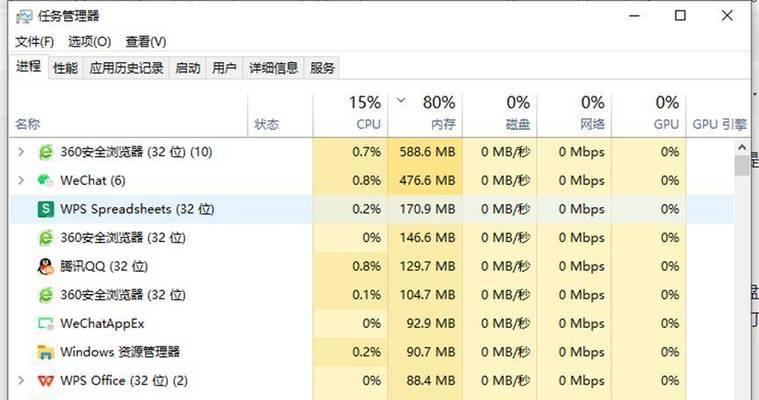Click the 360安全浏览器 (10) process icon
This screenshot has height=400, width=759.
46,152
